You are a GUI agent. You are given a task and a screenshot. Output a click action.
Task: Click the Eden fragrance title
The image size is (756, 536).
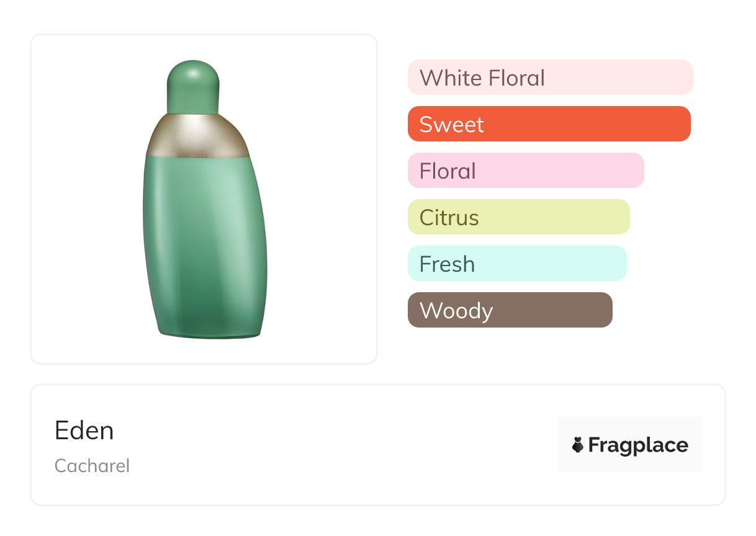(x=84, y=431)
